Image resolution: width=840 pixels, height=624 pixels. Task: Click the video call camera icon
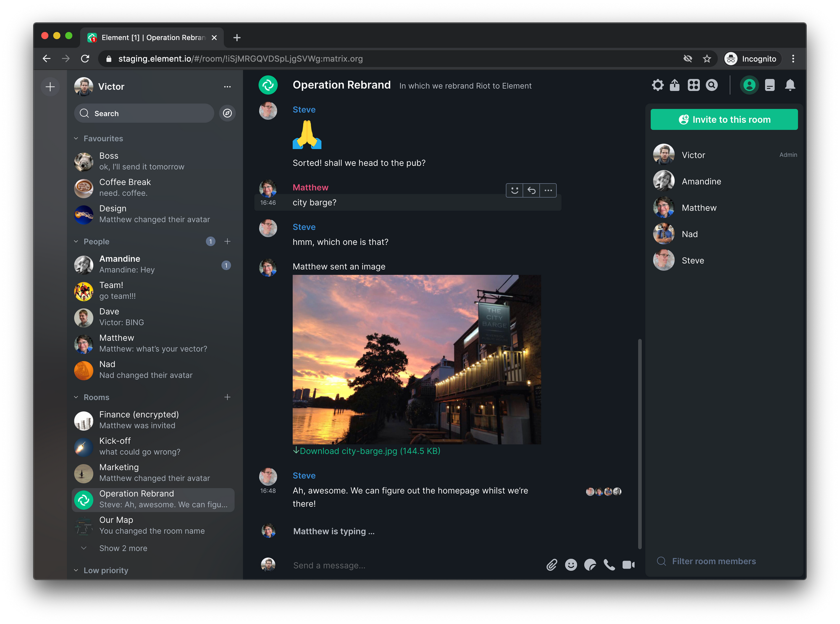click(627, 563)
